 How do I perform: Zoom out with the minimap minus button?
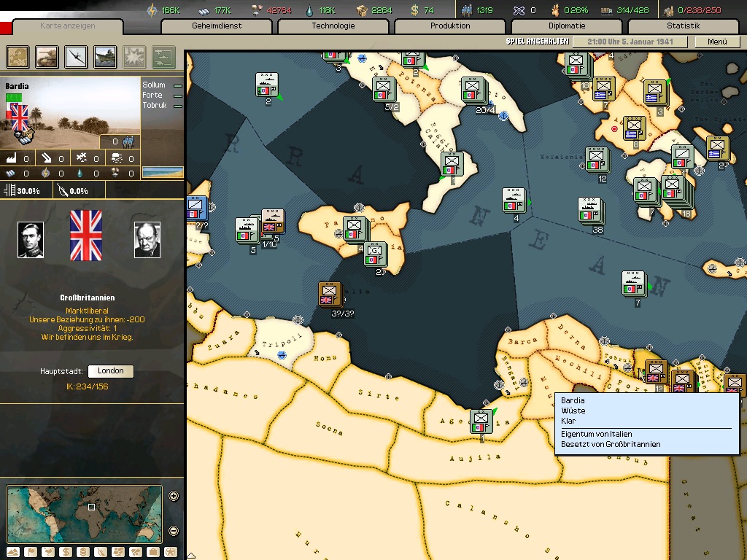click(174, 531)
